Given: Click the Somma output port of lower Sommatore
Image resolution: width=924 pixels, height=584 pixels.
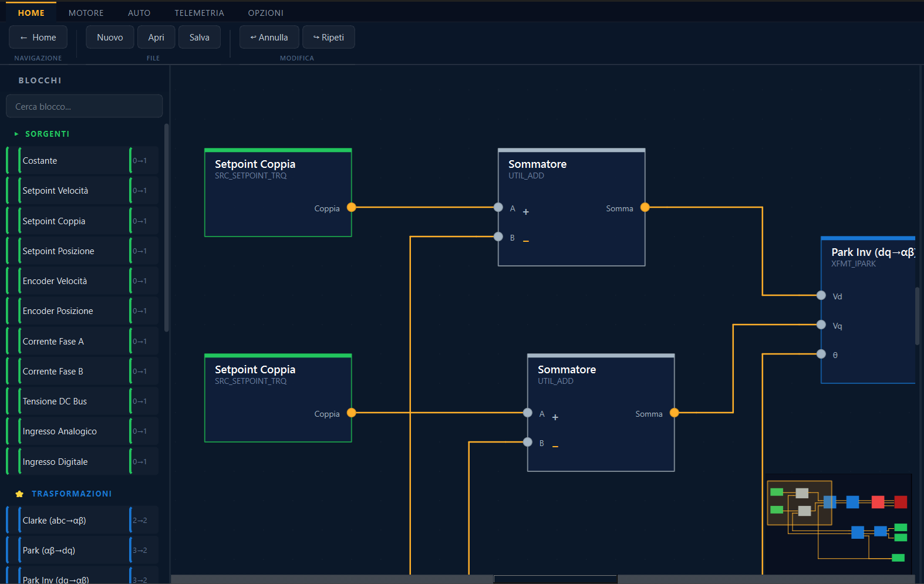Looking at the screenshot, I should pos(675,413).
